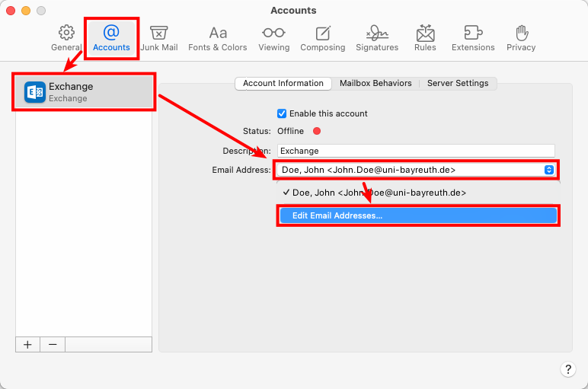This screenshot has width=588, height=389.
Task: Select checked John.Doe@uni-bayreuth.de menu entry
Action: (x=379, y=193)
